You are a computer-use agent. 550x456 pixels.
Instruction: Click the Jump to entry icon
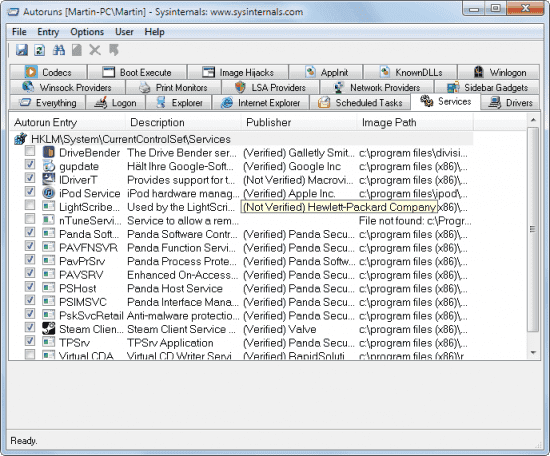point(114,50)
